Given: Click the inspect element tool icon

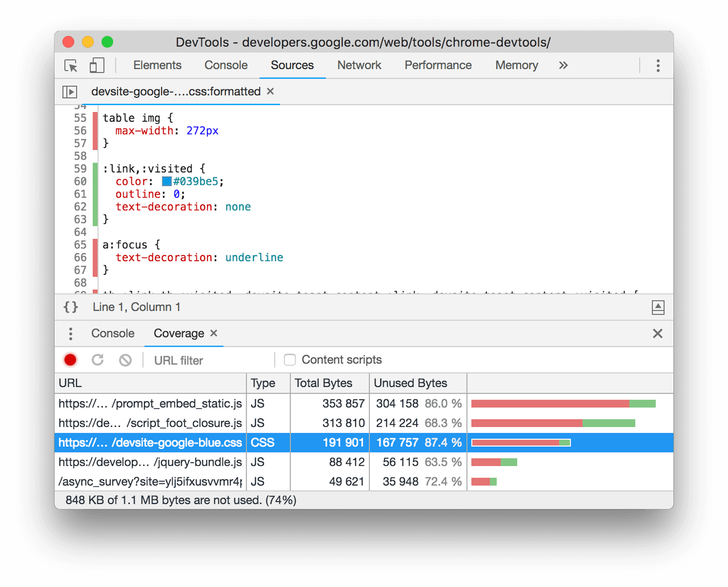Looking at the screenshot, I should coord(67,66).
